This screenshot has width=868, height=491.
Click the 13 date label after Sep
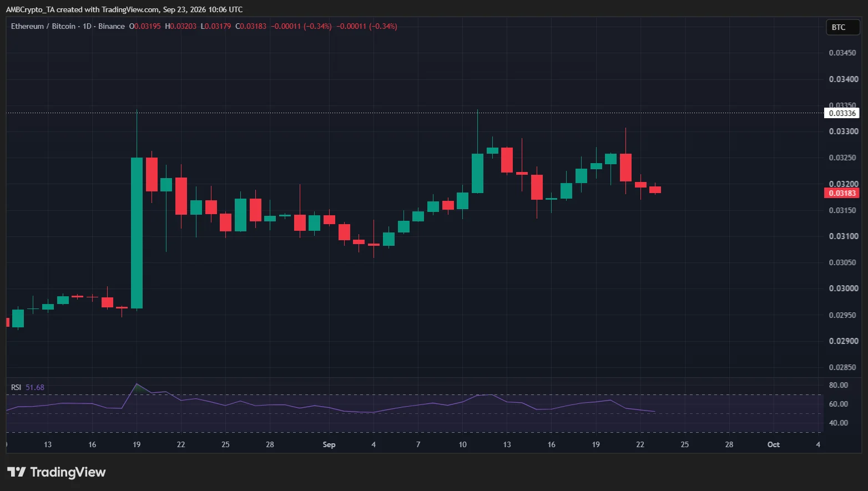tap(507, 444)
